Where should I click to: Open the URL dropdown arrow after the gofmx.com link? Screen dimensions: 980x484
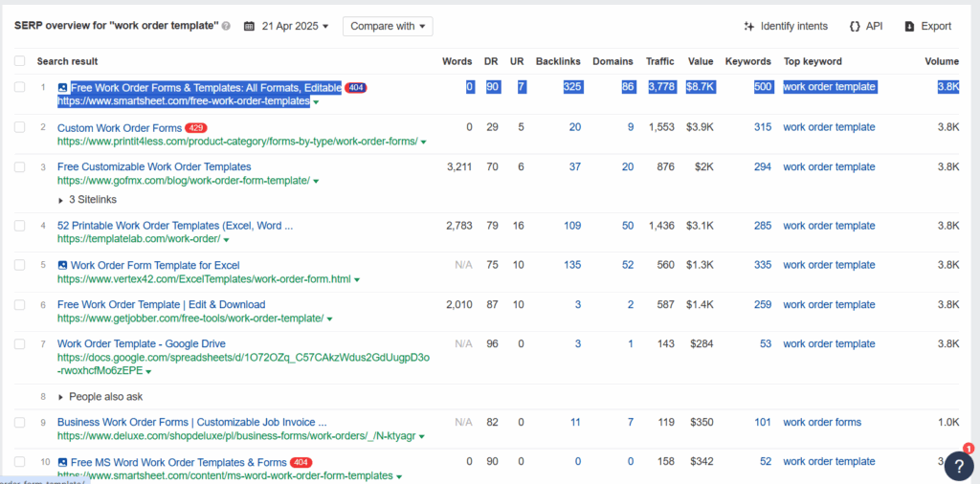pyautogui.click(x=316, y=182)
